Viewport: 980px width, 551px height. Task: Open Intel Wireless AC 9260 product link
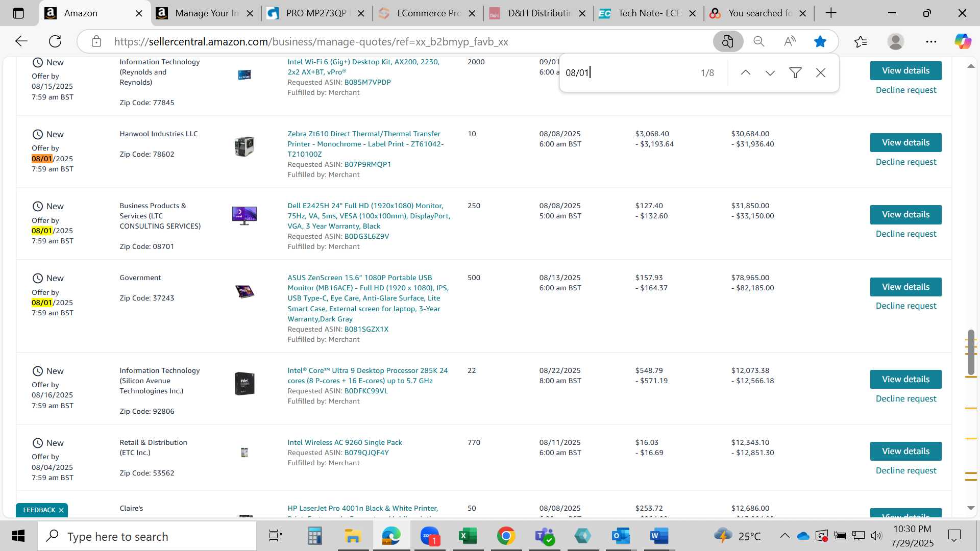[x=345, y=442]
